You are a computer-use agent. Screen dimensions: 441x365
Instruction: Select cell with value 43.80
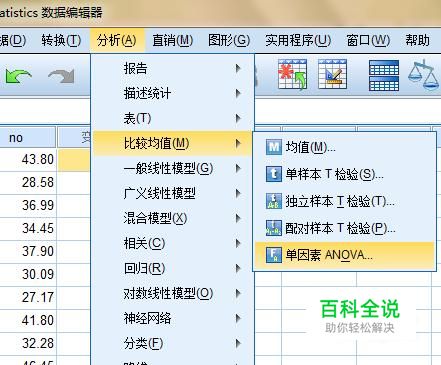click(x=28, y=159)
